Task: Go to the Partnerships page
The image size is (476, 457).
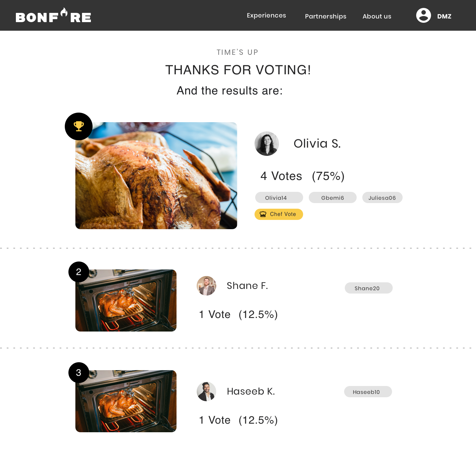Action: coord(326,16)
